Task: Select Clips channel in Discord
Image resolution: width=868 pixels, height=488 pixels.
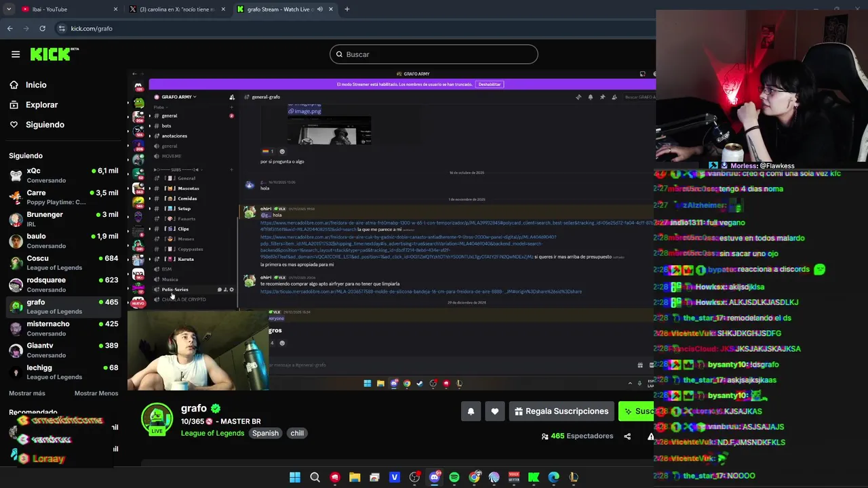Action: (x=193, y=229)
